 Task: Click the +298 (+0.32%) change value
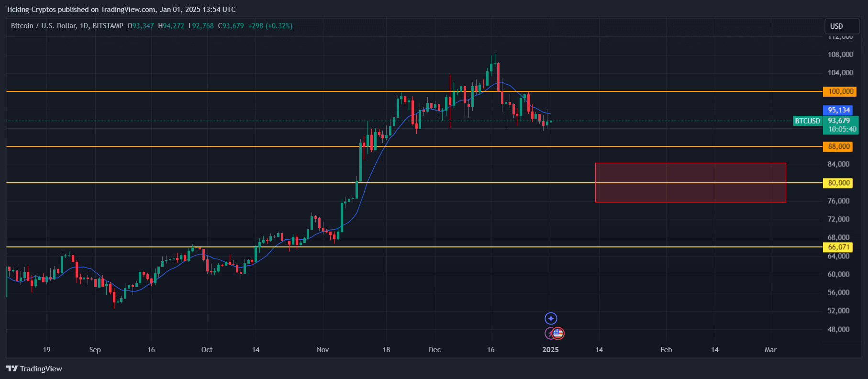(x=270, y=26)
